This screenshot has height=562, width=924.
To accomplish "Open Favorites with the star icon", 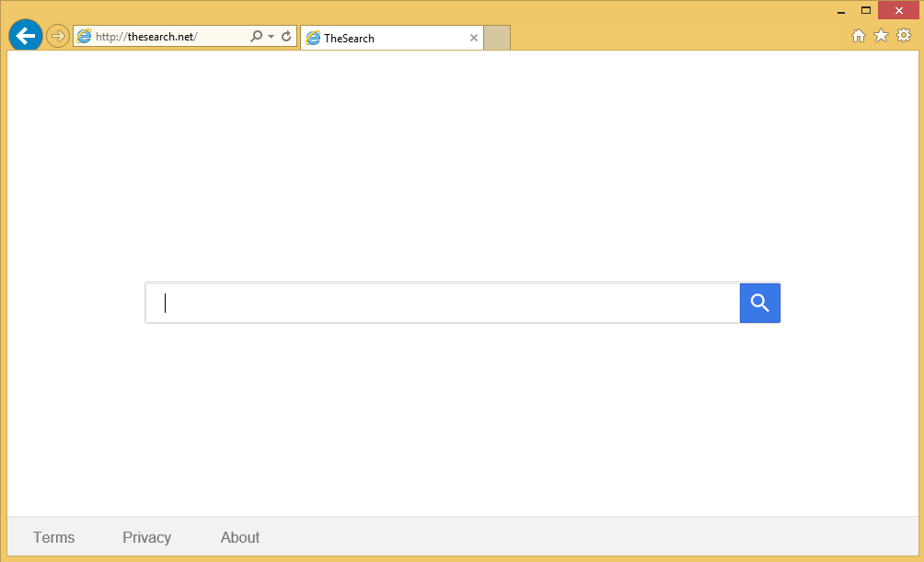I will pyautogui.click(x=881, y=36).
